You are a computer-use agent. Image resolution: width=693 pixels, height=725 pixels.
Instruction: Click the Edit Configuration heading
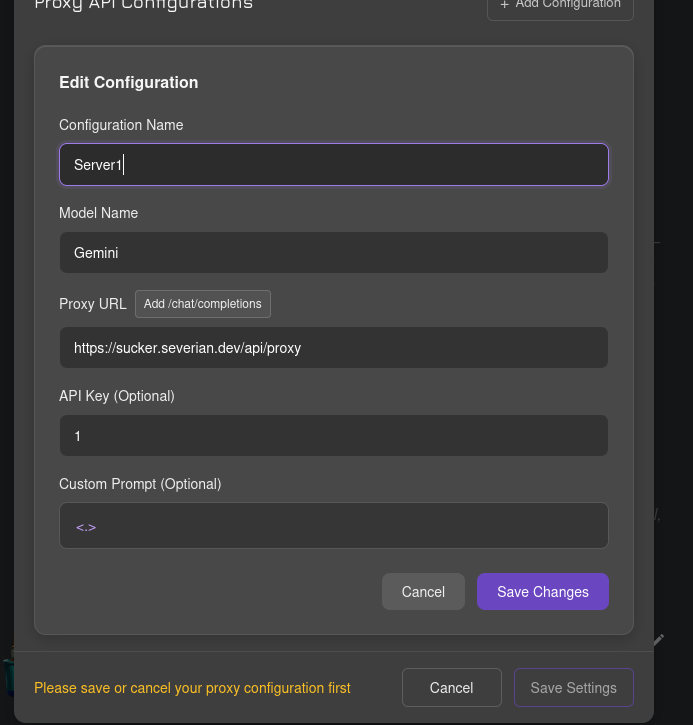(129, 83)
